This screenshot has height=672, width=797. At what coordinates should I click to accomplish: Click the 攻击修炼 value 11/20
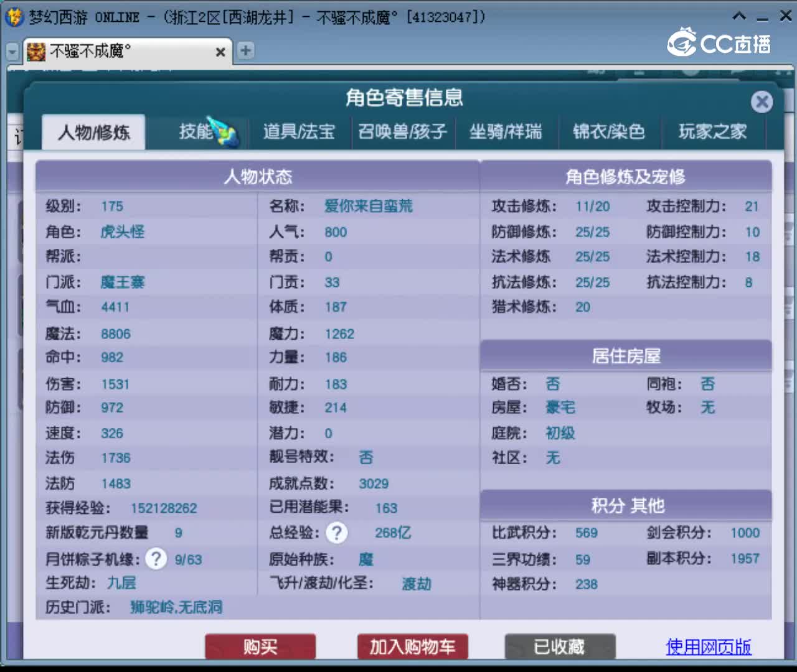593,207
